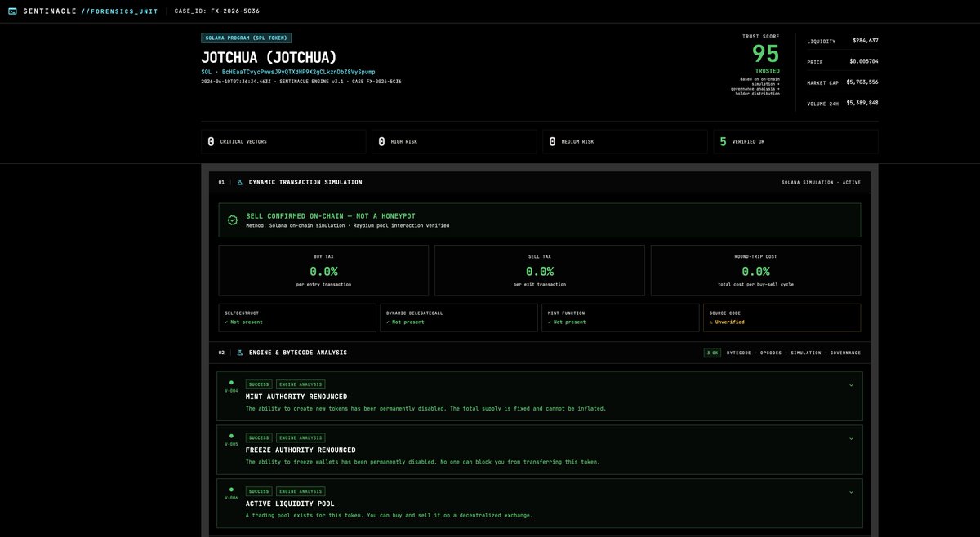980x537 pixels.
Task: Click the Mint Function Not present tile
Action: [x=621, y=317]
